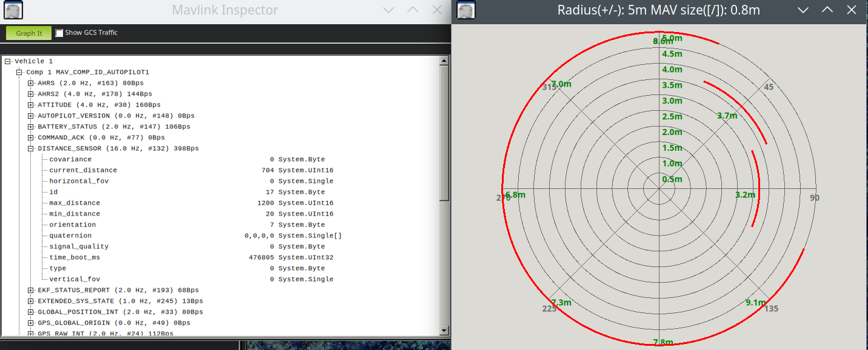Maximize the Mavlink Inspector window
868x350 pixels.
(x=413, y=10)
